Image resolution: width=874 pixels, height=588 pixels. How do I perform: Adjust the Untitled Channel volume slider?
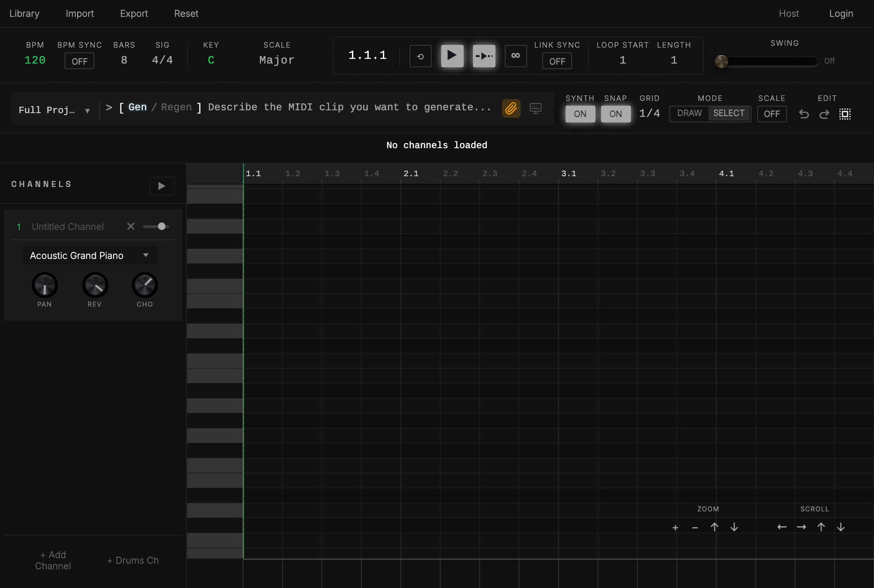tap(156, 226)
